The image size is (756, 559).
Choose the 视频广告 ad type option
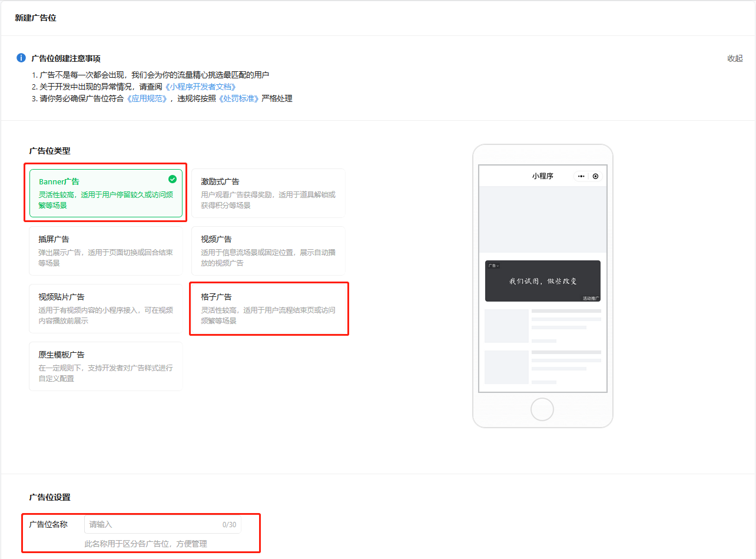[x=268, y=251]
